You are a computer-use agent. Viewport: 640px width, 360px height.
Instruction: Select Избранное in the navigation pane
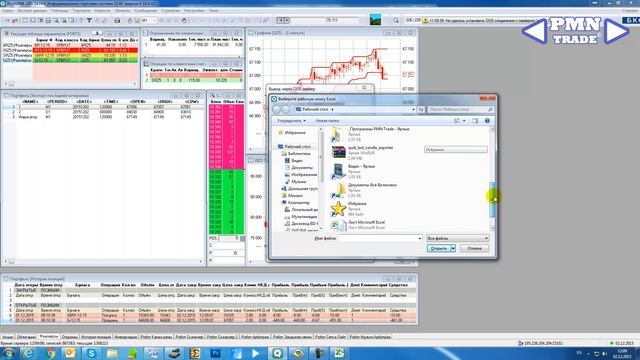pyautogui.click(x=294, y=132)
